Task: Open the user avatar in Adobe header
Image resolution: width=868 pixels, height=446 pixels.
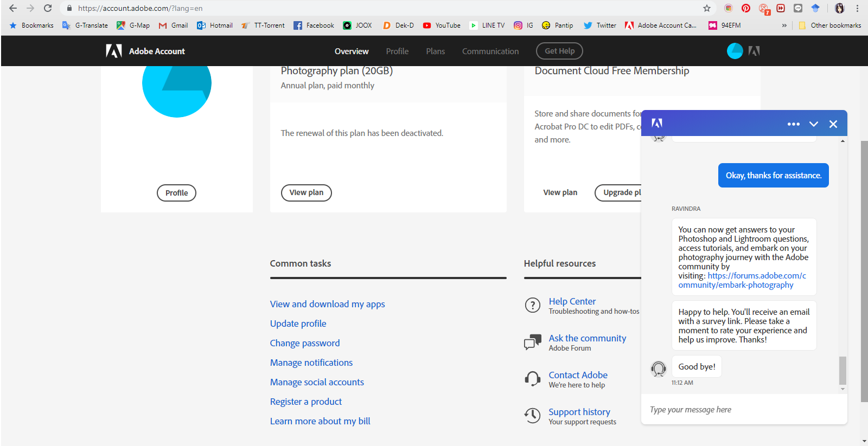Action: (735, 51)
